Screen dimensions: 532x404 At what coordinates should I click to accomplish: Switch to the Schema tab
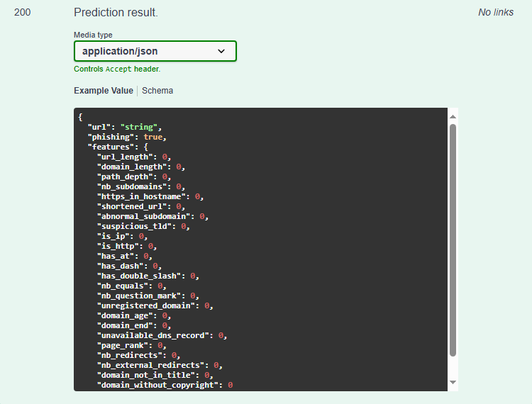[x=157, y=91]
